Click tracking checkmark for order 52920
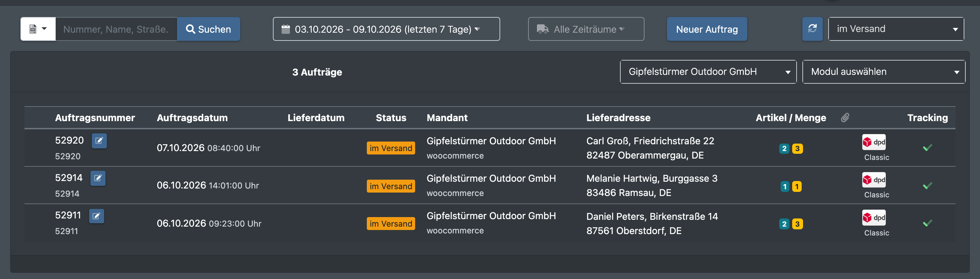 (928, 148)
